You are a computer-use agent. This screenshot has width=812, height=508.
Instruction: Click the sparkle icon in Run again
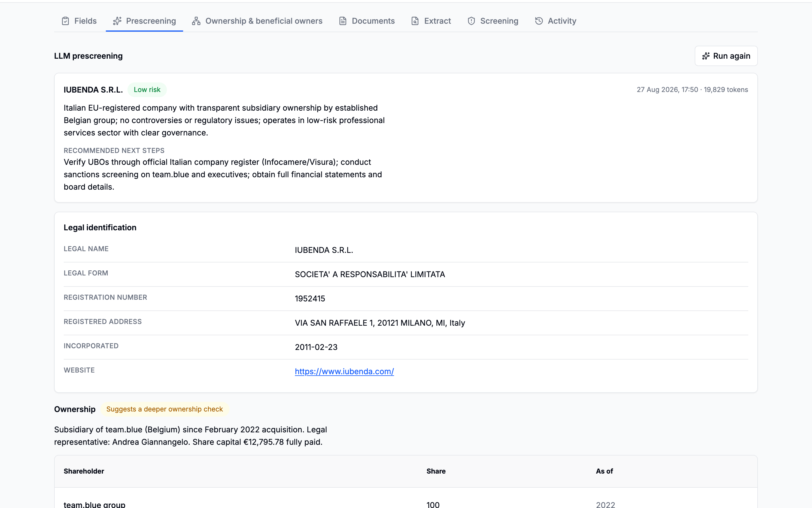point(706,56)
